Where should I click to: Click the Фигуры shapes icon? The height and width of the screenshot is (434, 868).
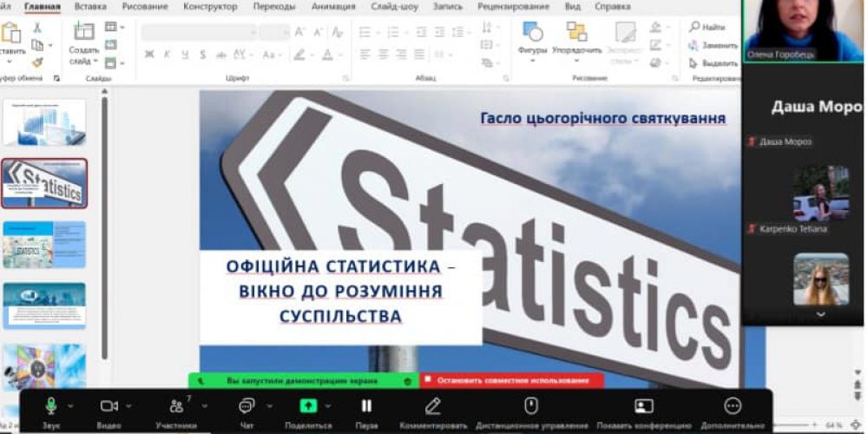532,33
